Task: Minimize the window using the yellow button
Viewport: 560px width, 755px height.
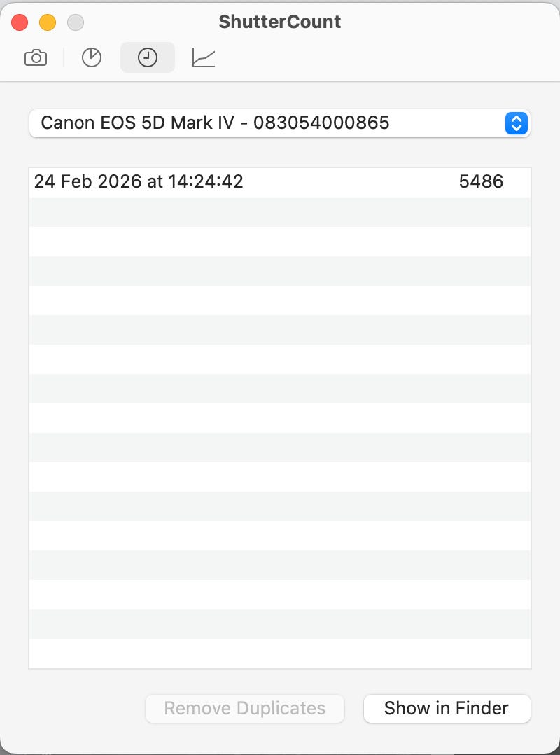Action: (x=48, y=22)
